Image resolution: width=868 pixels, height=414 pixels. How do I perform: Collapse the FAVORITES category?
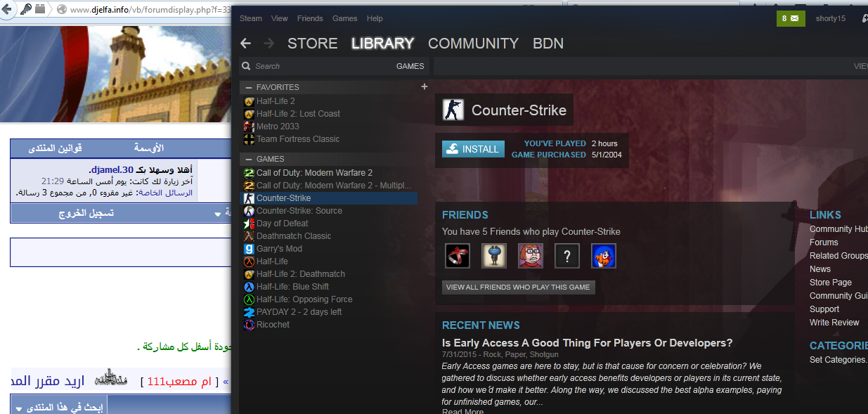coord(247,87)
